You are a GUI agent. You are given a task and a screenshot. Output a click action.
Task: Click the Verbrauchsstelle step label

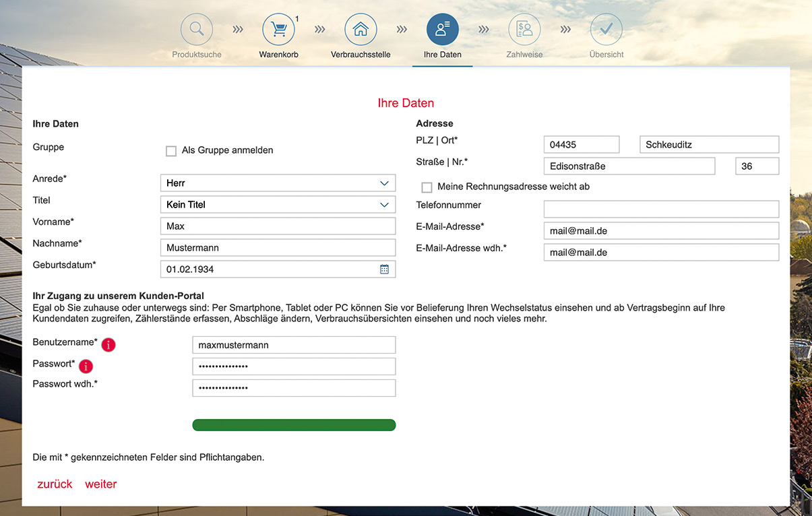click(x=361, y=55)
